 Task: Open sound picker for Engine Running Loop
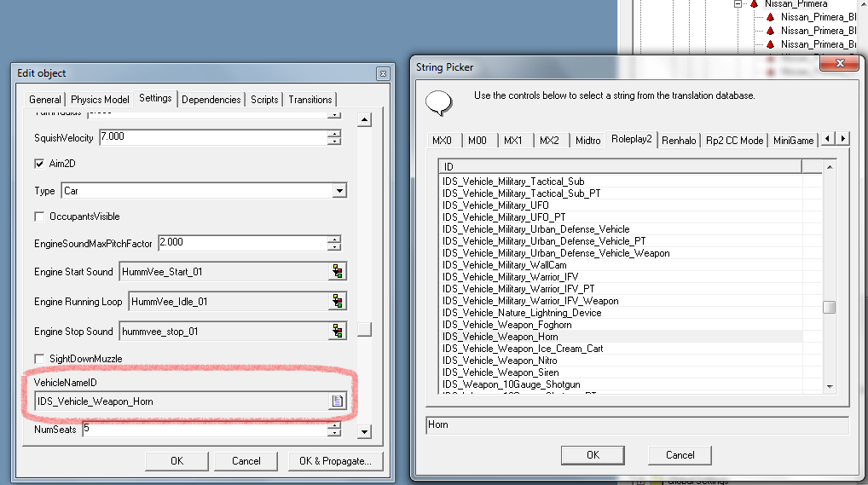click(339, 302)
